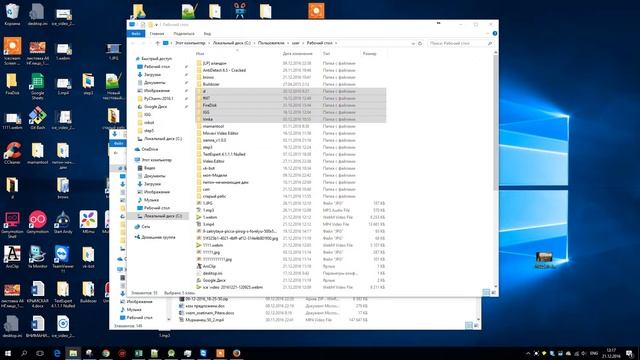The width and height of the screenshot is (640, 360).
Task: Click Пользователи breadcrumb in address bar
Action: point(271,43)
